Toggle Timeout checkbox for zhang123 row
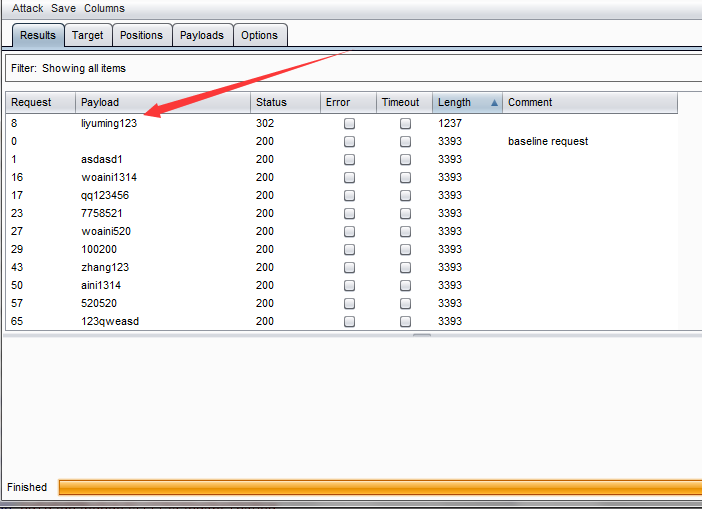This screenshot has height=509, width=702. tap(405, 268)
